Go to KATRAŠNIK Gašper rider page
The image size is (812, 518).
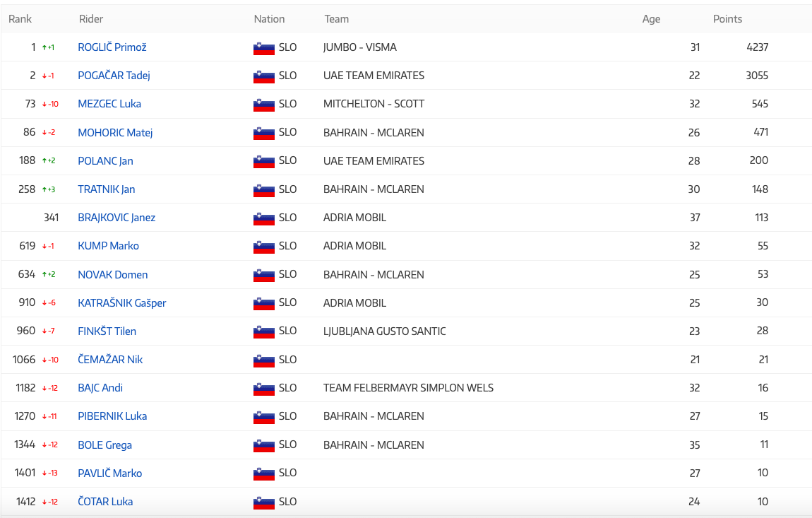pos(121,302)
